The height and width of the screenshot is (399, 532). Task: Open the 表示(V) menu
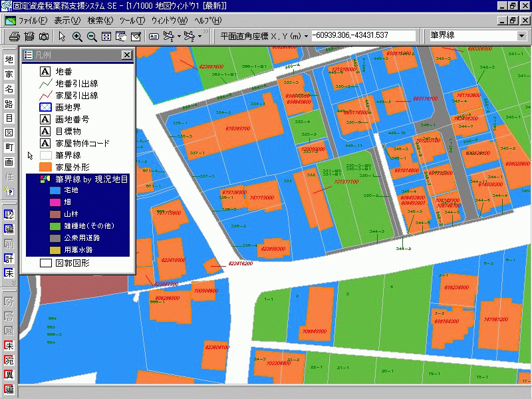pos(66,21)
